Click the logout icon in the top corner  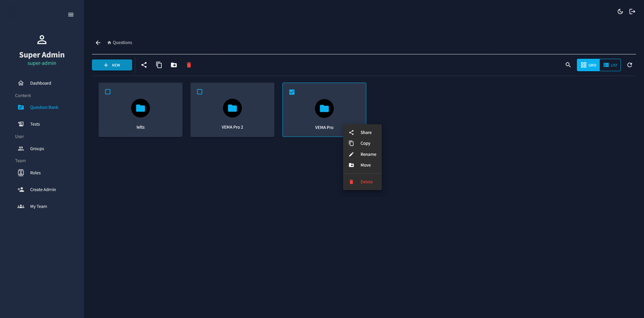click(632, 11)
